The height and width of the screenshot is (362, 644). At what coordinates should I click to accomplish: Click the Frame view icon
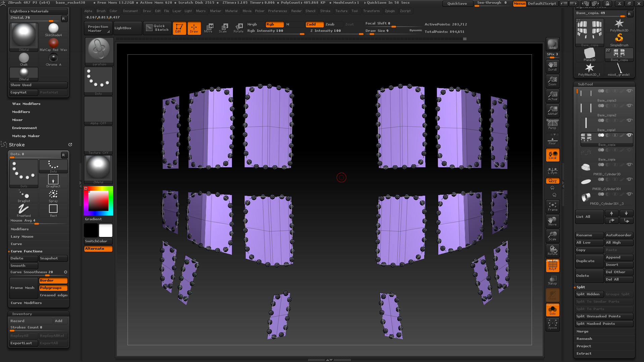pos(552,206)
